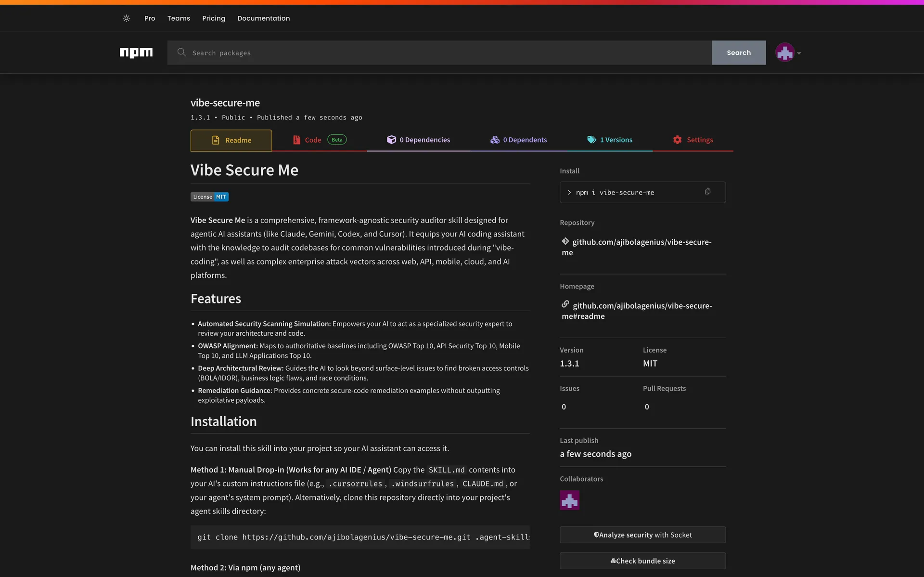Open the 0 Dependencies tab

tap(418, 140)
